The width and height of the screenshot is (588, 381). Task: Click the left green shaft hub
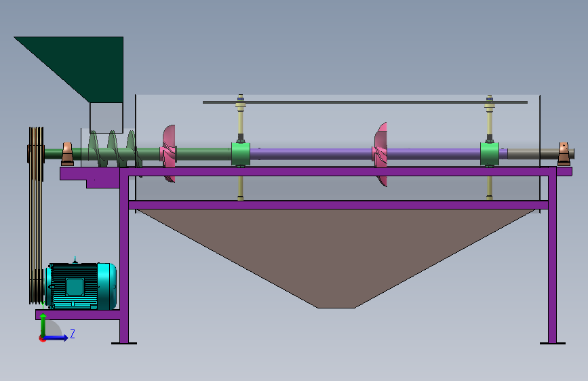[241, 154]
